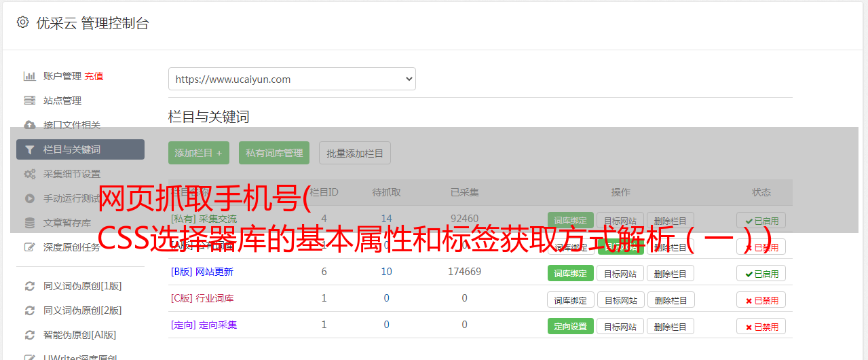Click the play icon for 手动运行测试

pos(30,198)
